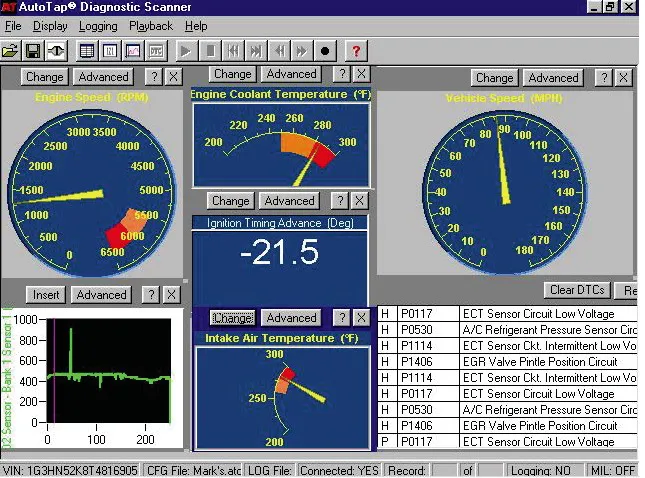This screenshot has width=645, height=478.
Task: Open the table view toolbar icon
Action: pyautogui.click(x=87, y=50)
